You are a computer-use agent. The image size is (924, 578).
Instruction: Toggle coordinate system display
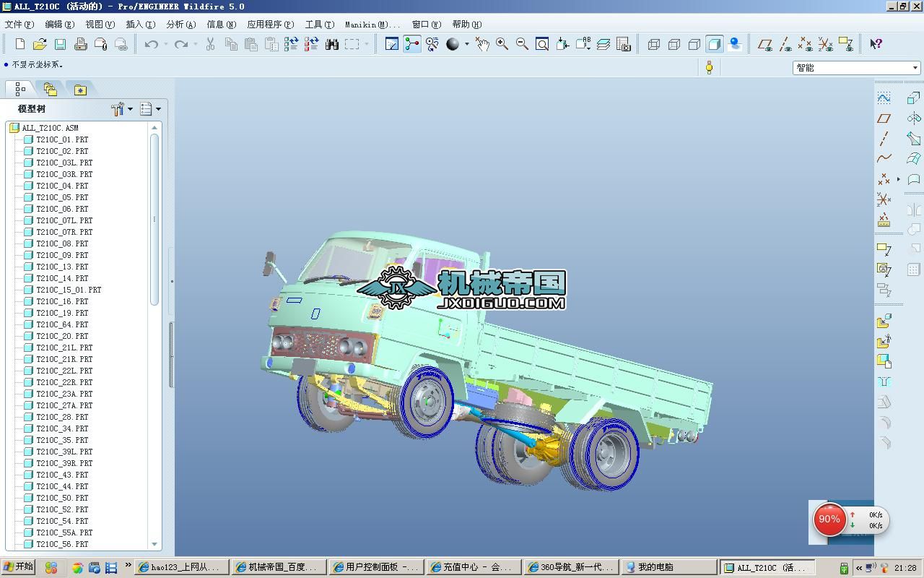[x=826, y=44]
